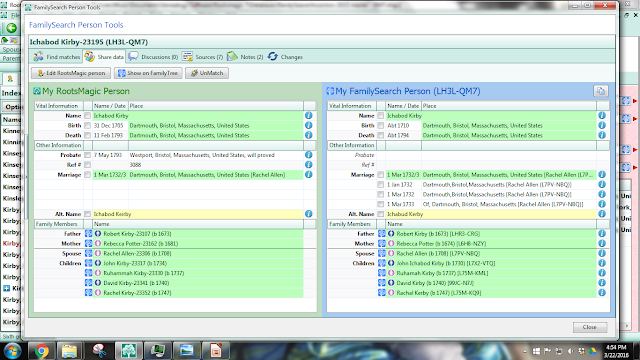
Task: Check RootsMagic Marriage 1 Mar 1732/3 checkbox
Action: tap(87, 175)
